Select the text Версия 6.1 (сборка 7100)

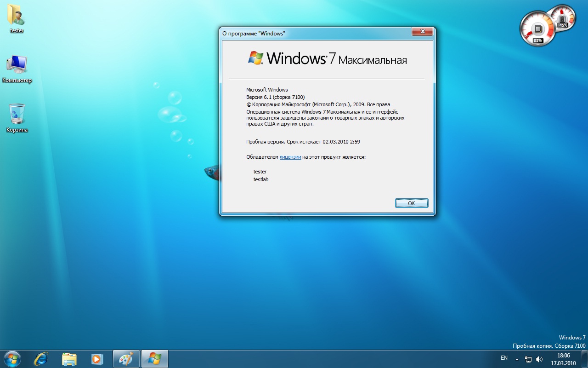click(276, 97)
